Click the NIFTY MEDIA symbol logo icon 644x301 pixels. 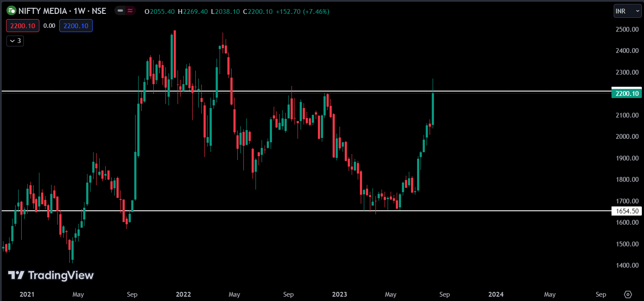coord(12,11)
